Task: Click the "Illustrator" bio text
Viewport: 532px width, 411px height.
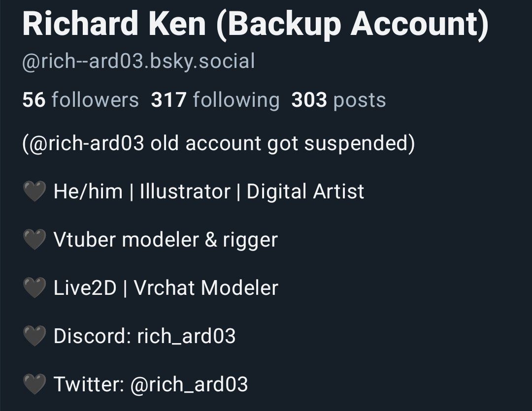Action: coord(185,191)
